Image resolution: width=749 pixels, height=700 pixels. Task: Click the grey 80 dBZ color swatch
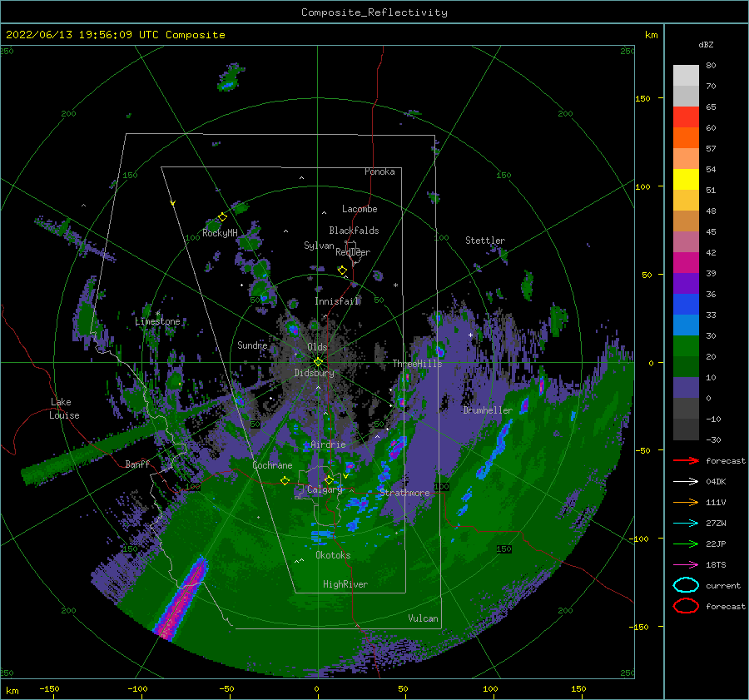(x=686, y=75)
